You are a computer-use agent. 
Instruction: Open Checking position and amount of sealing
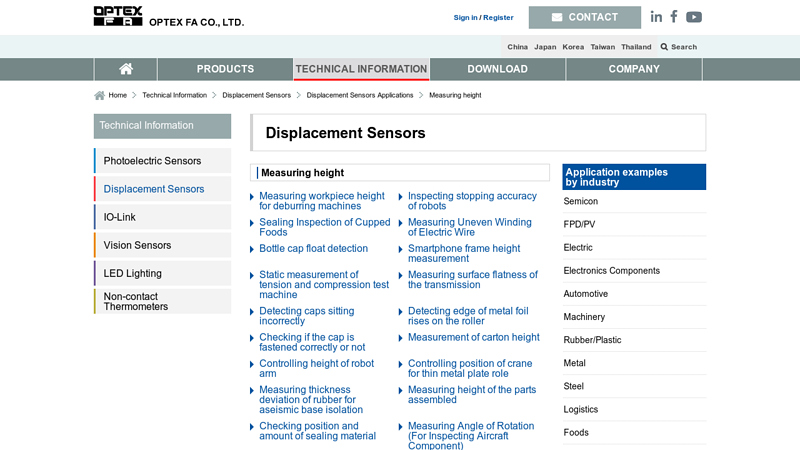coord(317,431)
